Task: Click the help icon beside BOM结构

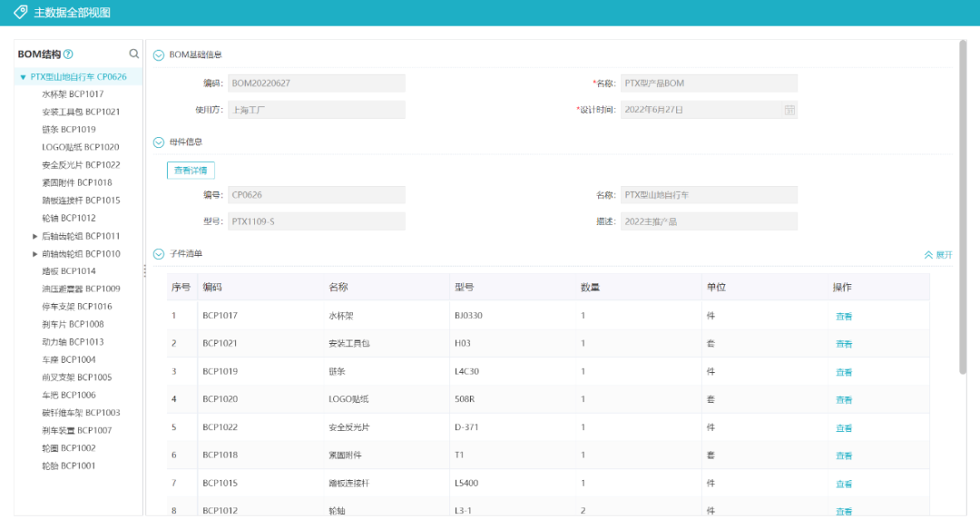Action: coord(68,54)
